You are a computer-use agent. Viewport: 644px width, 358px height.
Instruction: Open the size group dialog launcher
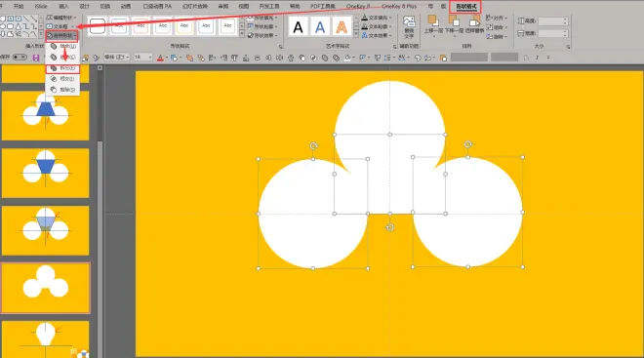(x=569, y=47)
